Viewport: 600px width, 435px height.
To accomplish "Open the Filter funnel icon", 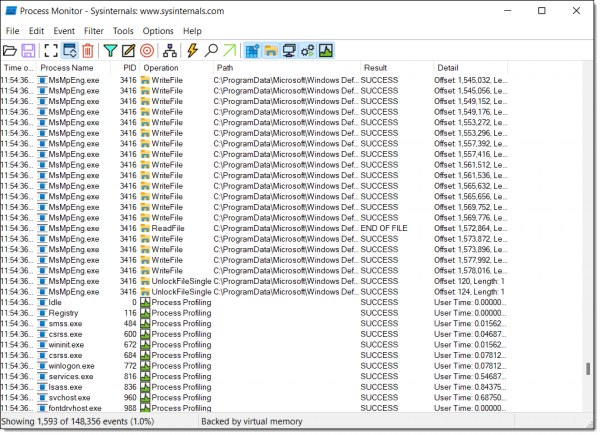I will tap(111, 51).
